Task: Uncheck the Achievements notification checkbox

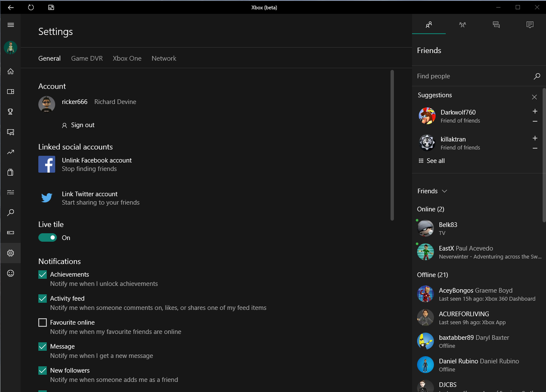Action: 42,275
